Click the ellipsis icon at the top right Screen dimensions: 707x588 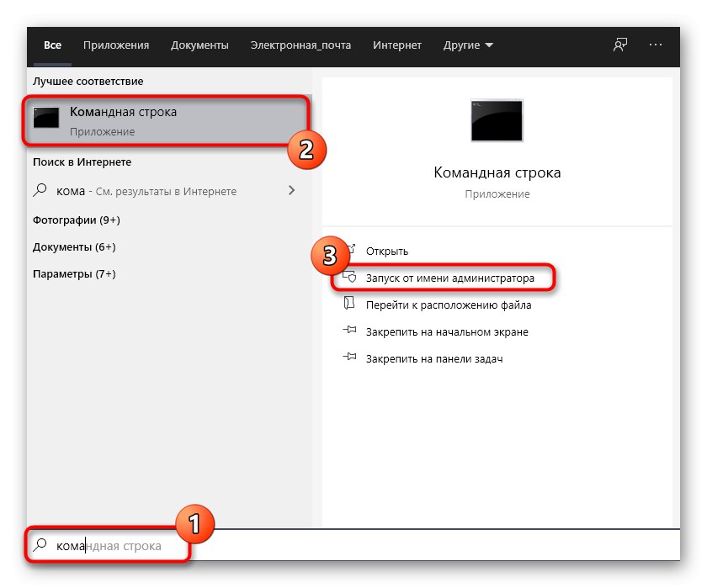point(654,45)
